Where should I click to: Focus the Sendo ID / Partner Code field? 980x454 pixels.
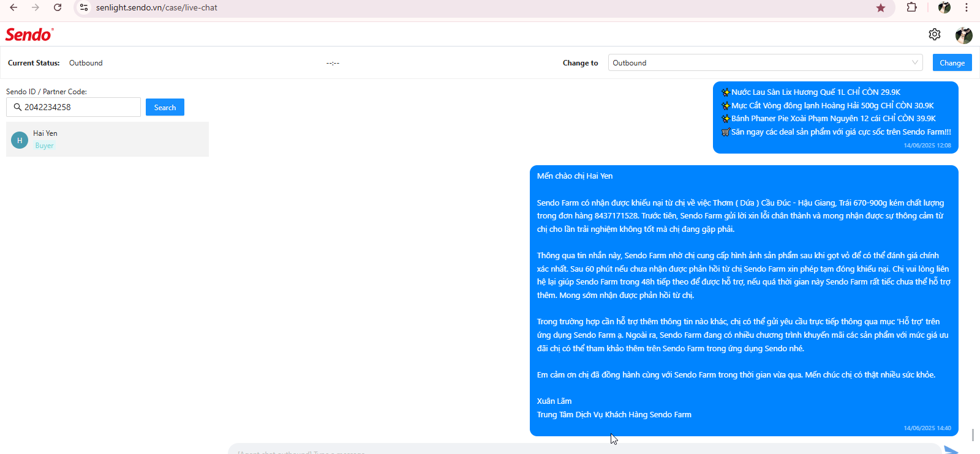click(73, 107)
